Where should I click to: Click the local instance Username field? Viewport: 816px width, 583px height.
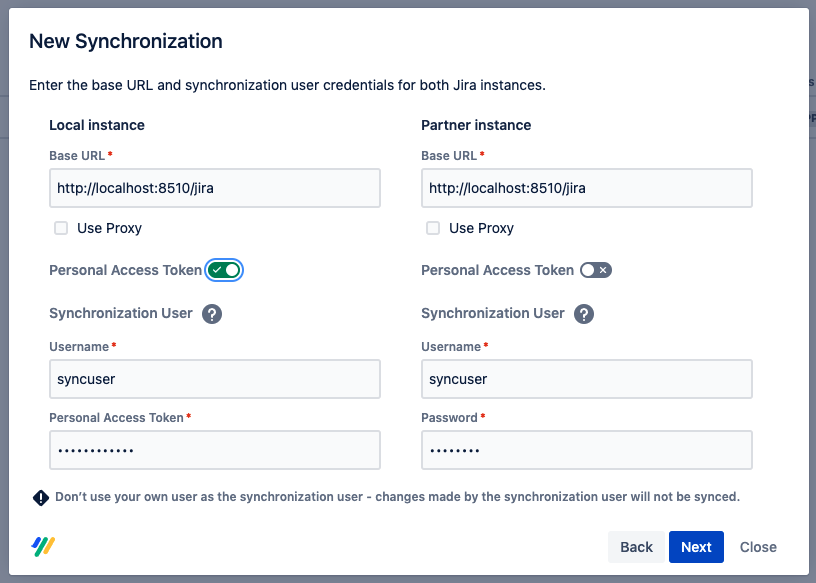coord(215,379)
